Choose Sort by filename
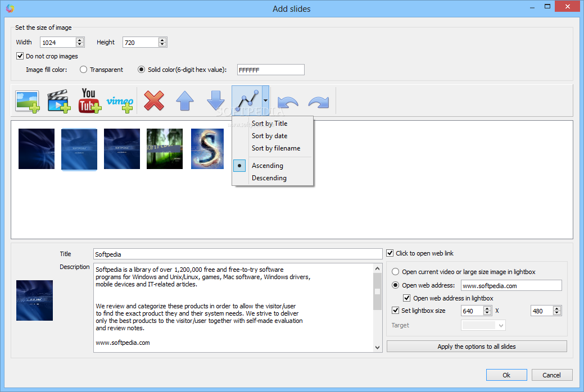The width and height of the screenshot is (584, 392). point(276,148)
